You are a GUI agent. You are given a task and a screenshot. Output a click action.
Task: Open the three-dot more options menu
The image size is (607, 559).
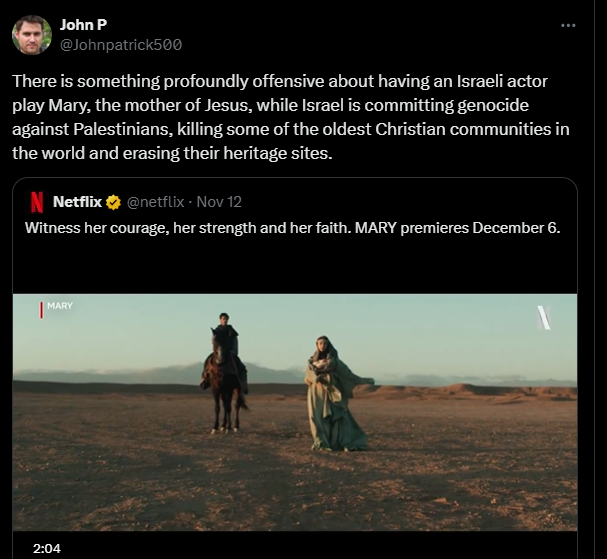(568, 26)
